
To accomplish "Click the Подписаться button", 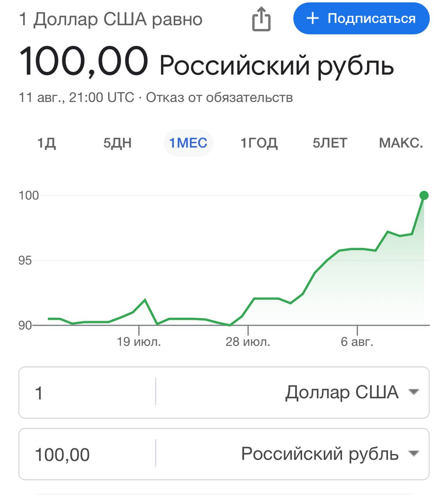I will click(361, 19).
